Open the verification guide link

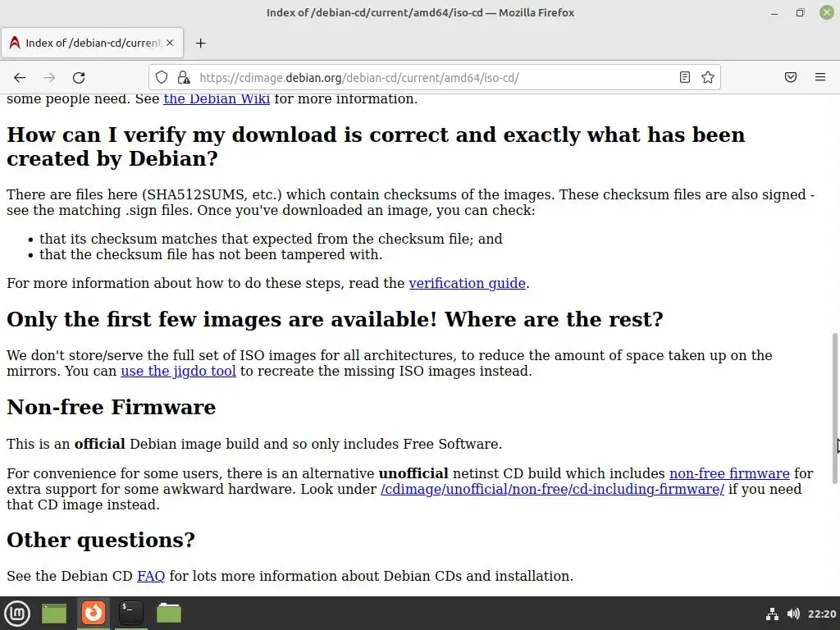point(467,283)
